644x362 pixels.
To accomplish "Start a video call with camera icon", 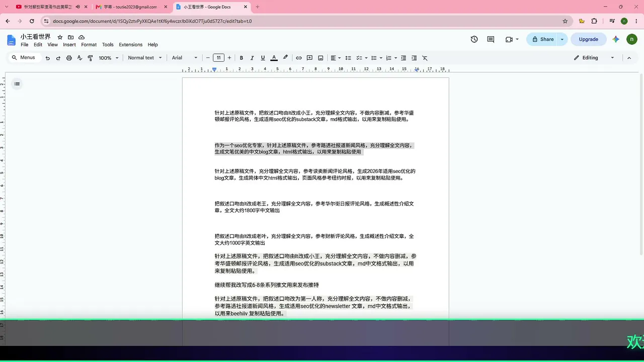I will [x=512, y=39].
